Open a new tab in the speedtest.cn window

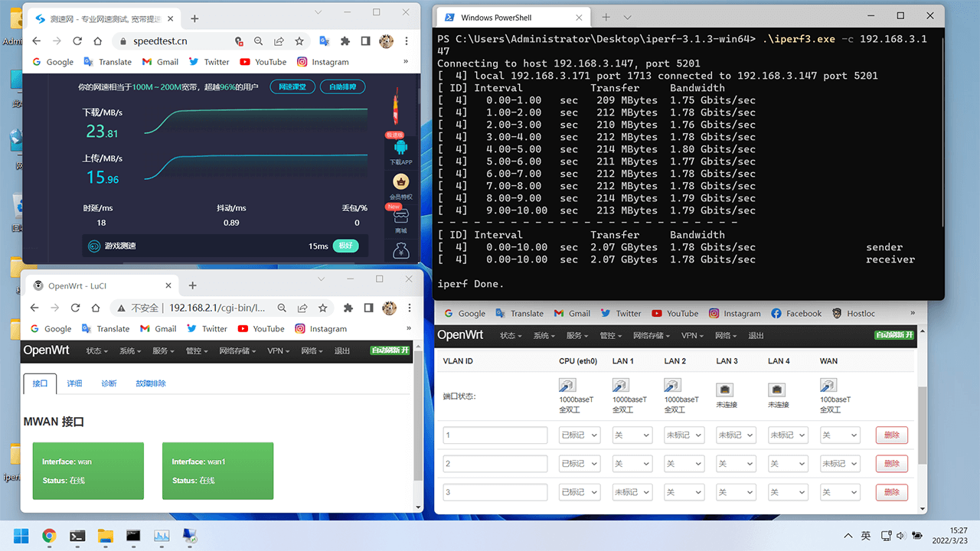(x=194, y=18)
